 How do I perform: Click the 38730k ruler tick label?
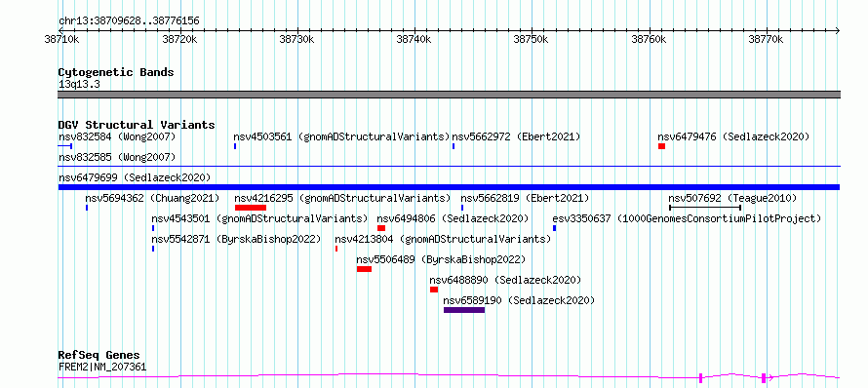click(297, 40)
